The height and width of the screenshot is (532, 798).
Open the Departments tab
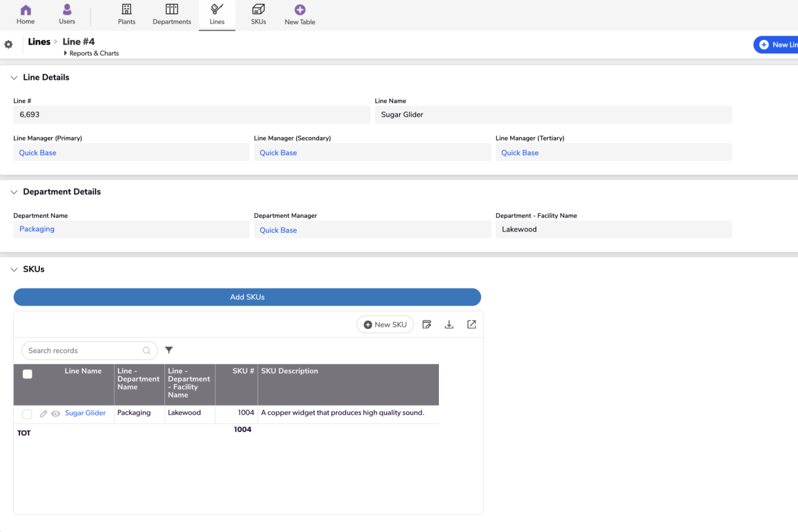click(x=172, y=15)
